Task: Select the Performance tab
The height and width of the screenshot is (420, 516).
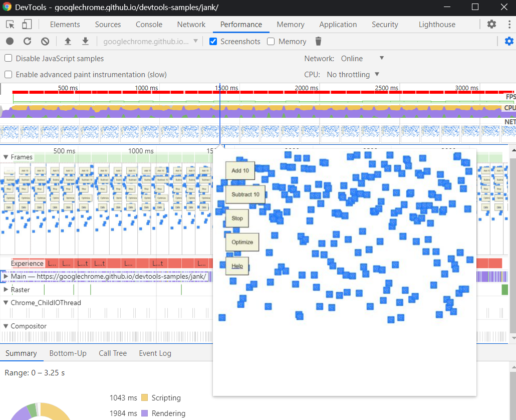Action: pyautogui.click(x=241, y=25)
